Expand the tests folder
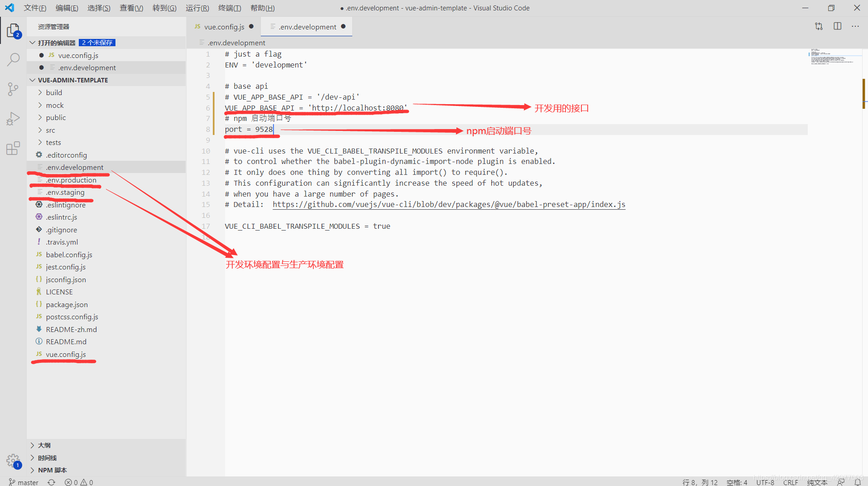 [106, 142]
